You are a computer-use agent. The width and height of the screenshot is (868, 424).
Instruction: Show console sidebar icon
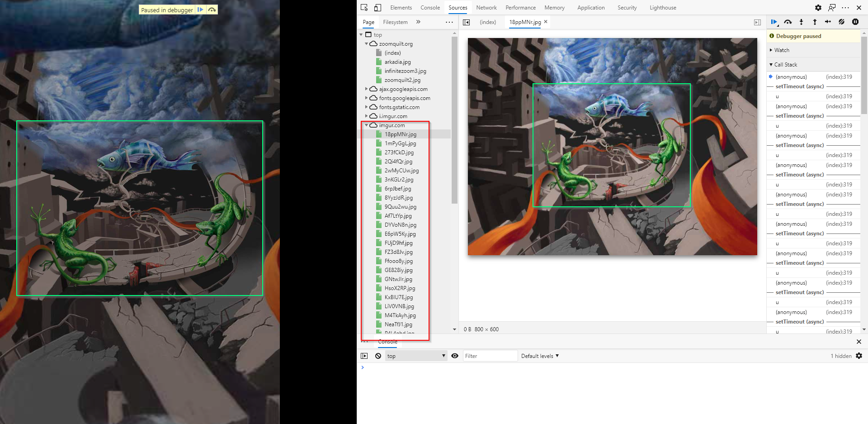click(x=364, y=356)
